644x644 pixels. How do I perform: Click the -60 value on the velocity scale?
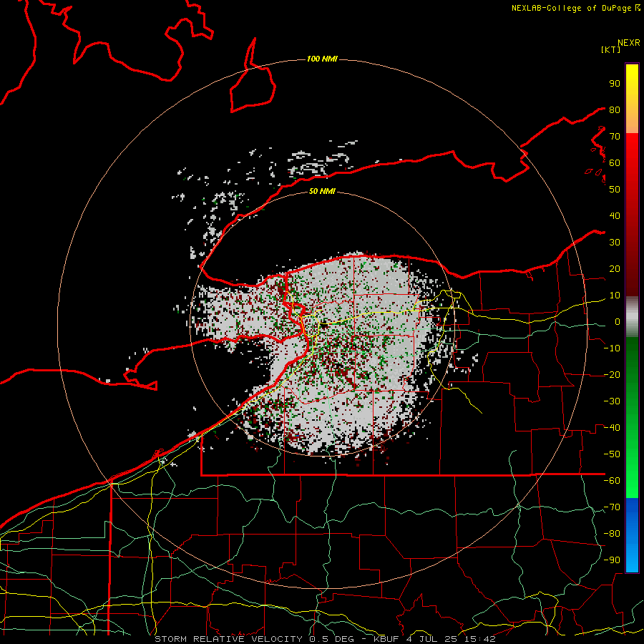tap(612, 481)
